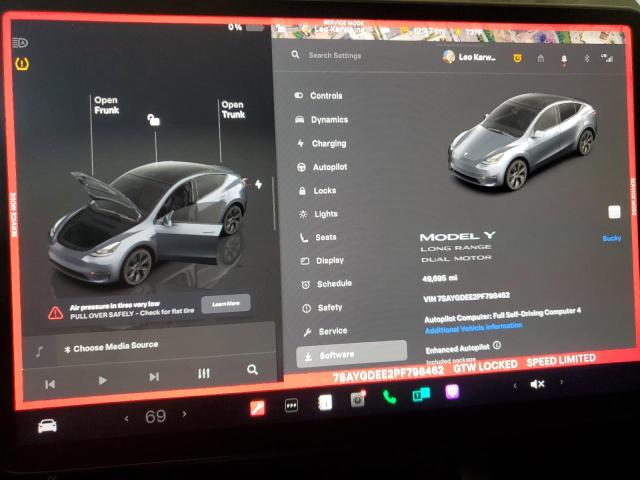Image resolution: width=640 pixels, height=480 pixels.
Task: Tap the LTE signal strength icon
Action: click(x=607, y=58)
